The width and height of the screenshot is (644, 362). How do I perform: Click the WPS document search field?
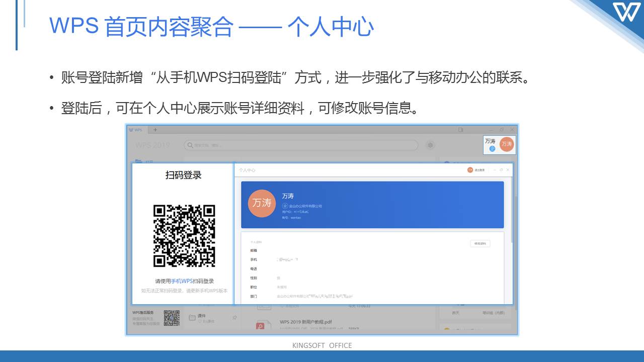pos(301,145)
